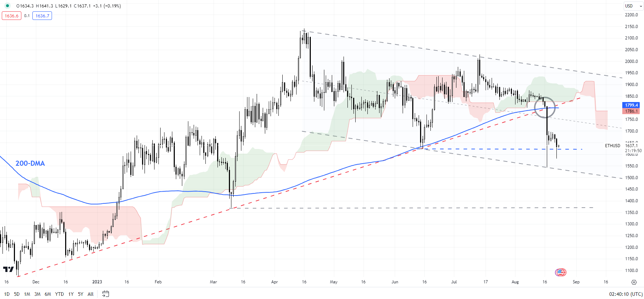Screen dimensions: 644x299
Task: Click the UTC clock 02:40:10 timezone button
Action: (x=625, y=294)
